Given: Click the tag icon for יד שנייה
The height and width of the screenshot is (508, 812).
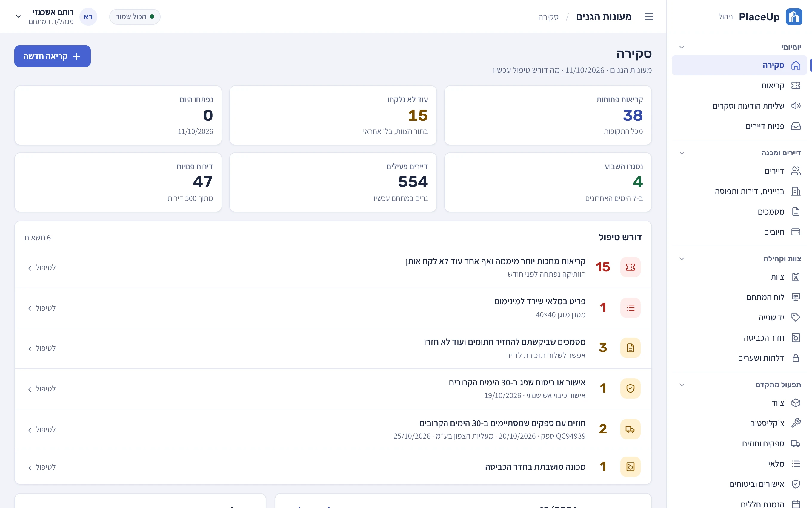Looking at the screenshot, I should 796,317.
